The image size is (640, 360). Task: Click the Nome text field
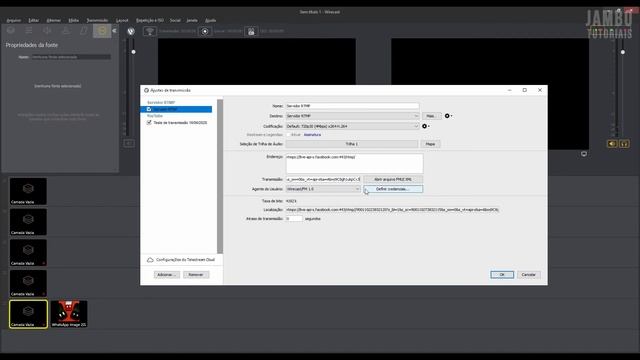tap(352, 106)
